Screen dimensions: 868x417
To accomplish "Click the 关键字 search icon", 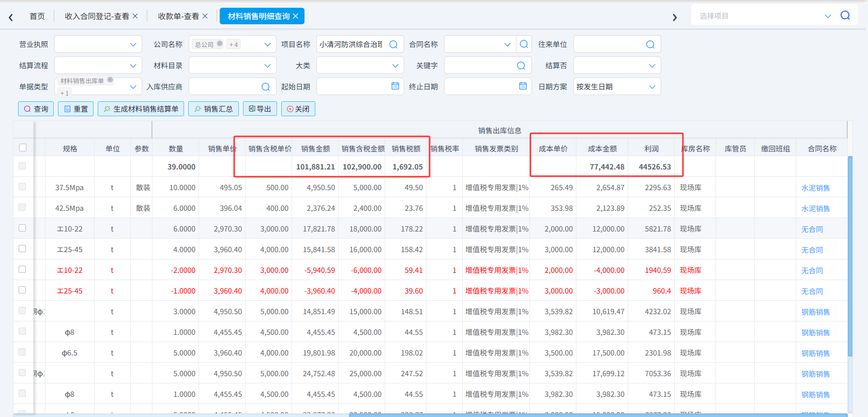I will (x=521, y=66).
